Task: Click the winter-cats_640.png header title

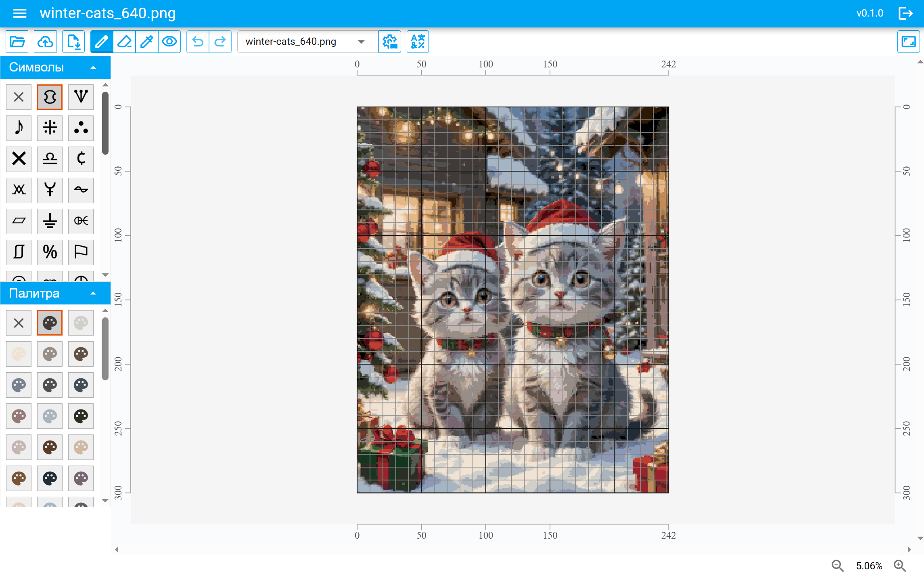Action: 108,13
